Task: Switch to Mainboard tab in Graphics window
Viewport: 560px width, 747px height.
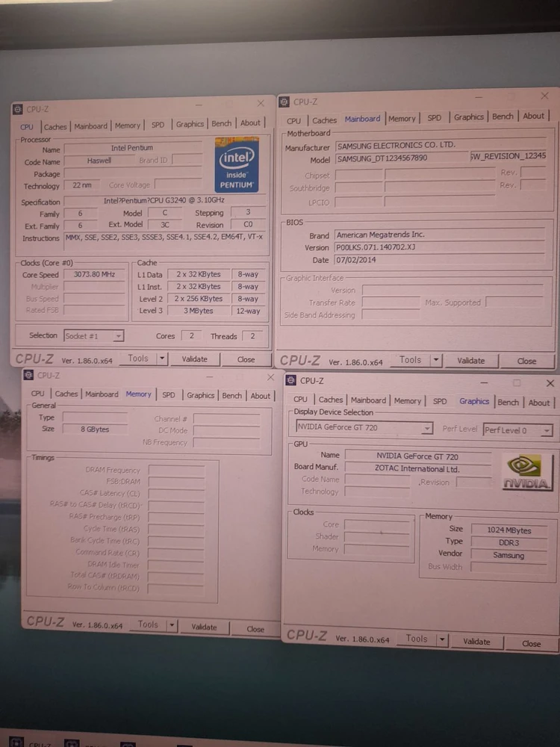Action: [x=368, y=400]
